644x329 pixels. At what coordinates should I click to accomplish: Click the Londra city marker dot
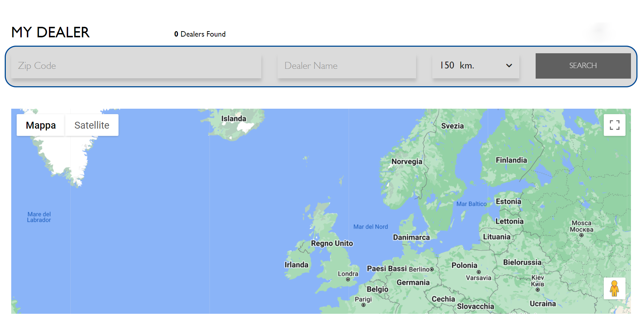coord(348,279)
